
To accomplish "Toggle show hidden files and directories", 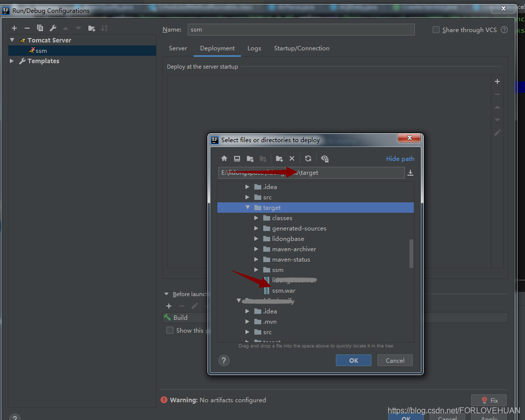I will coord(324,158).
